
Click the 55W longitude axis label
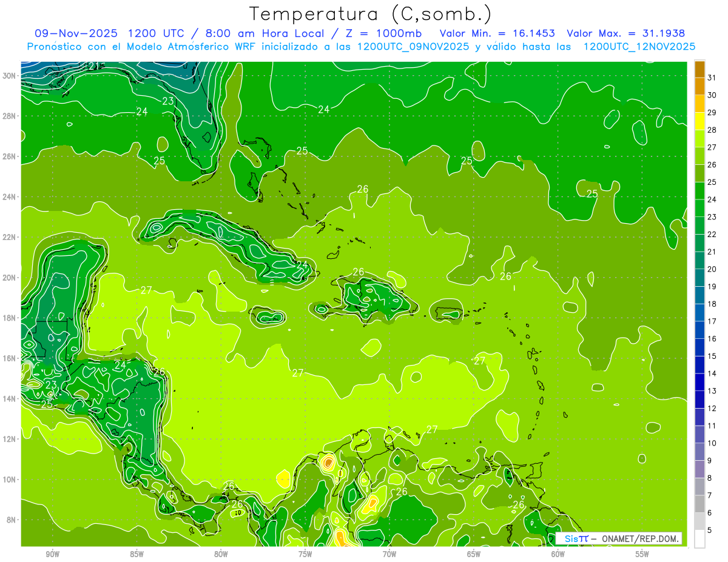coord(642,554)
